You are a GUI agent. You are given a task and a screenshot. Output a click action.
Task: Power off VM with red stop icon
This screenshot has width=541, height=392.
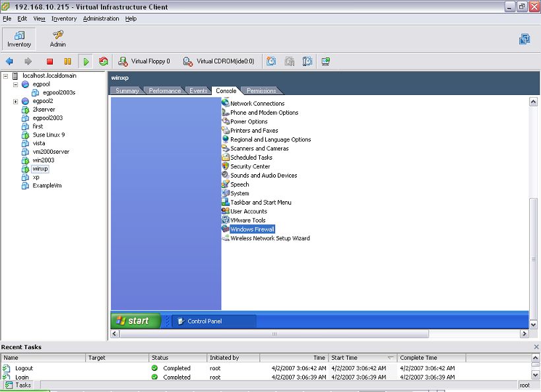pyautogui.click(x=49, y=61)
